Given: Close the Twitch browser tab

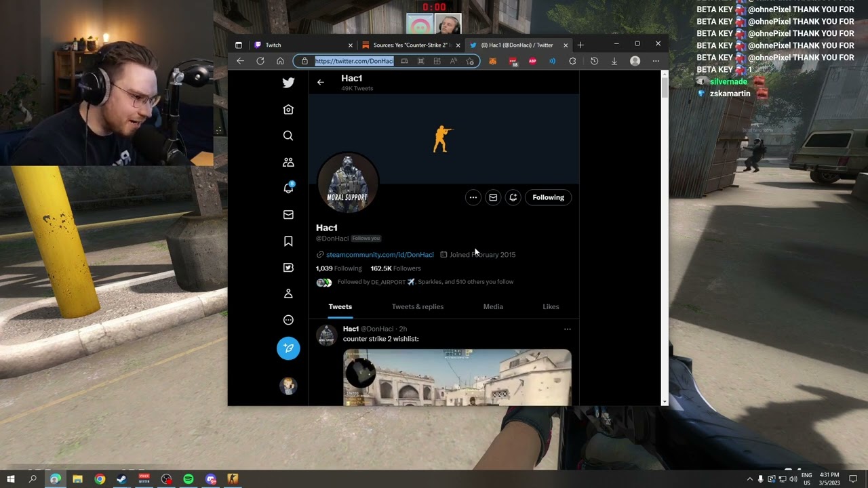Looking at the screenshot, I should pos(351,45).
